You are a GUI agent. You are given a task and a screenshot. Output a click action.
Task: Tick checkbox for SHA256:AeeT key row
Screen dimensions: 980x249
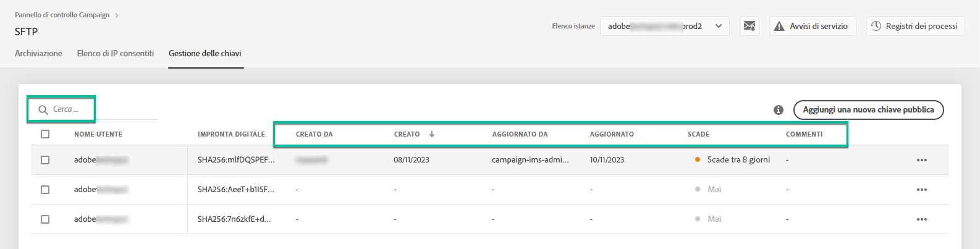(x=45, y=190)
